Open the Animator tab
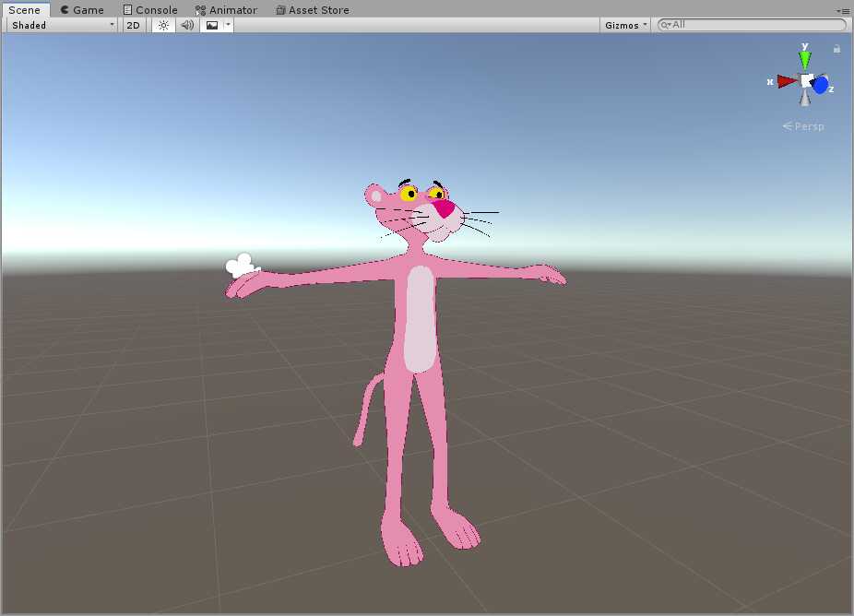This screenshot has height=616, width=854. tap(226, 10)
